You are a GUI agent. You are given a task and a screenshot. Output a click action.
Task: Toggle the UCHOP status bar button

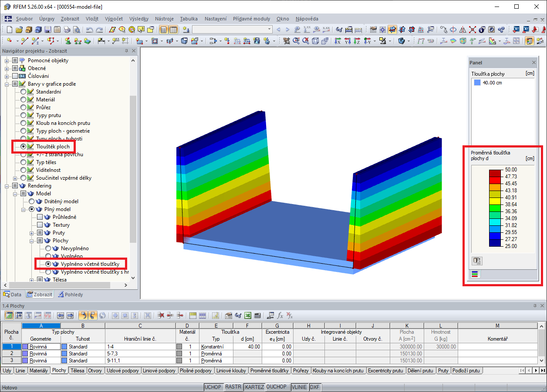coord(213,387)
